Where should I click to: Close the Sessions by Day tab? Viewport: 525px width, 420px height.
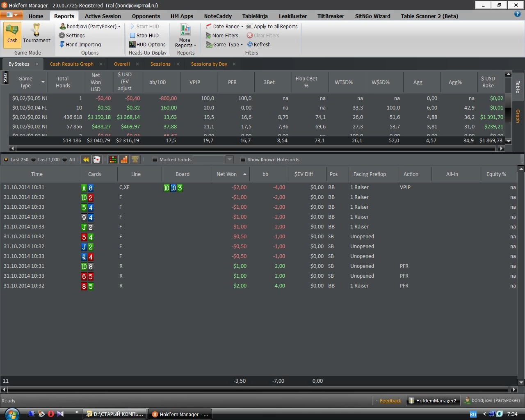click(234, 64)
